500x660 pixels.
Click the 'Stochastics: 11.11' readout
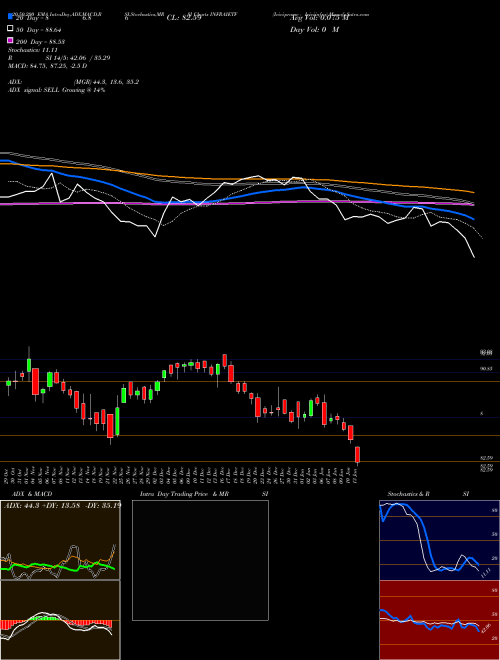pos(33,50)
